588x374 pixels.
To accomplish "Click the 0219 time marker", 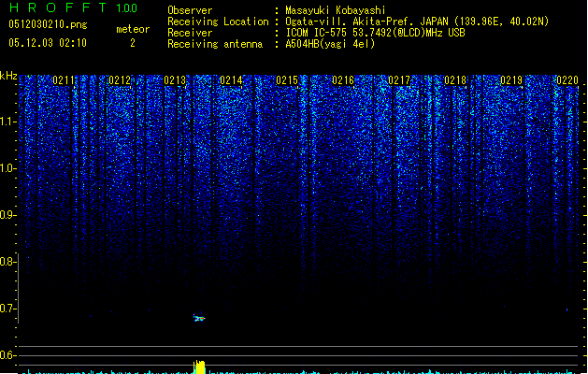I will 511,80.
